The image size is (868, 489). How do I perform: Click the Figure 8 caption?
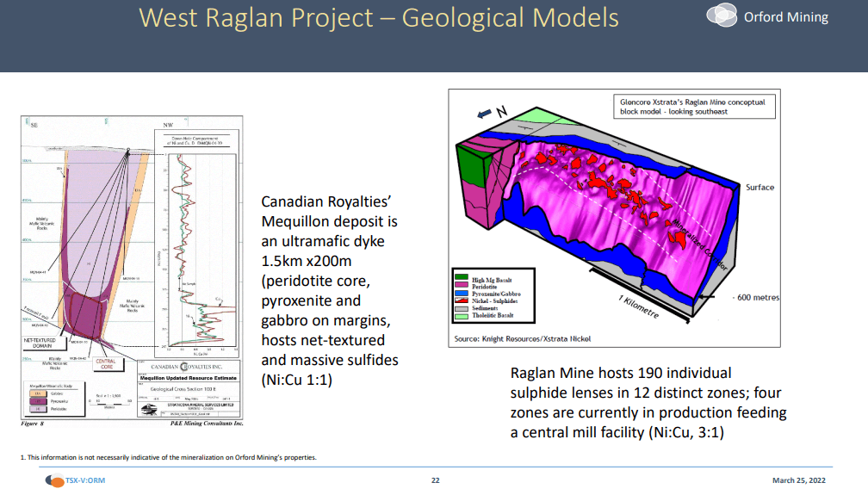[32, 424]
